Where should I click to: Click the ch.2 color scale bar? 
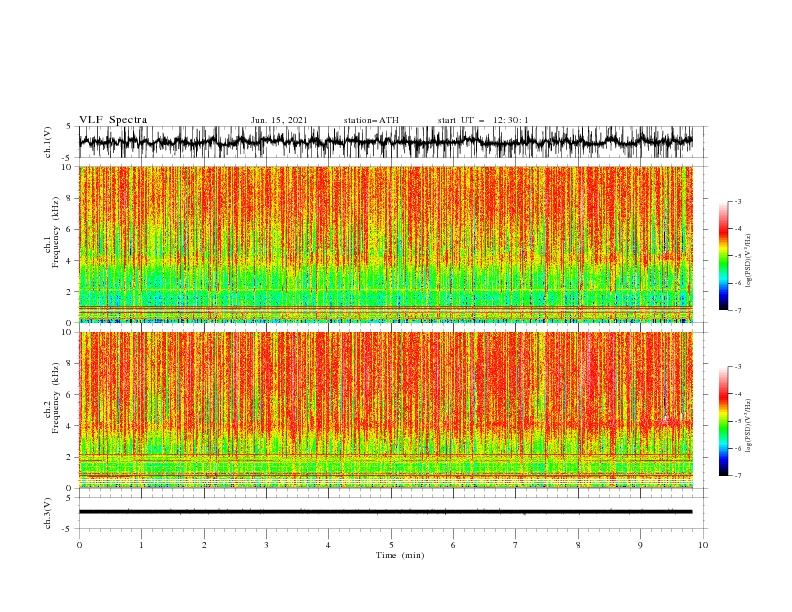pos(723,421)
